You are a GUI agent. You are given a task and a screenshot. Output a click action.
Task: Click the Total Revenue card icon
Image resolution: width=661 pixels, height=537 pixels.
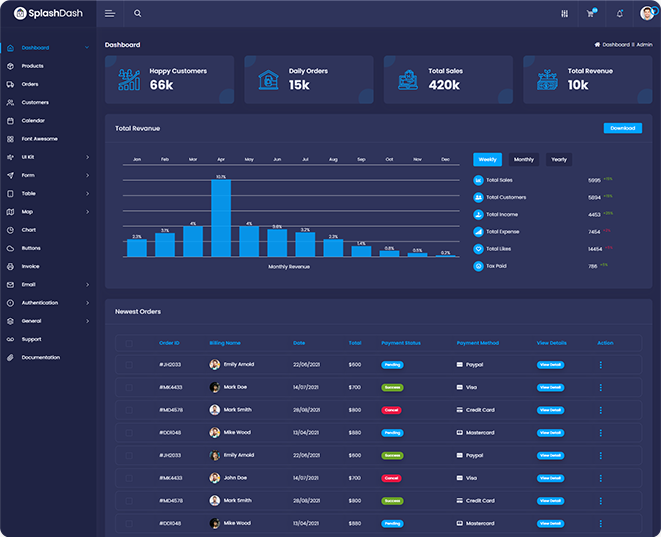click(x=548, y=80)
